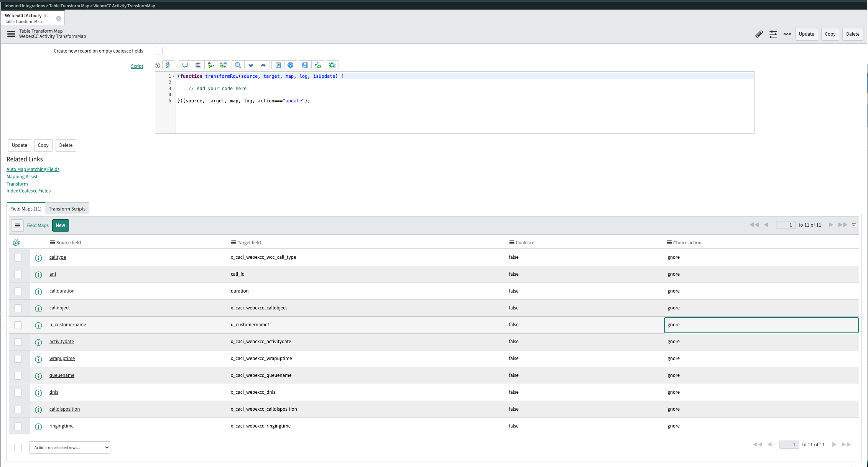Open form personalization sliders icon

click(x=773, y=34)
